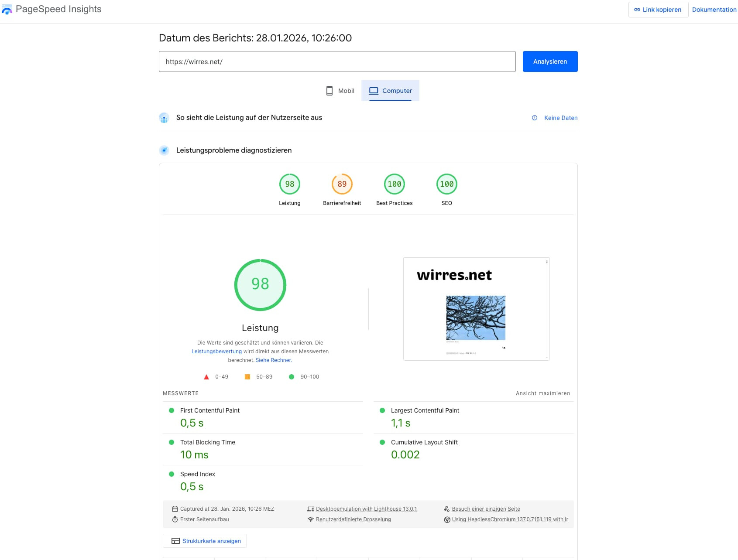Click the user experience section icon
The height and width of the screenshot is (560, 738).
point(164,118)
